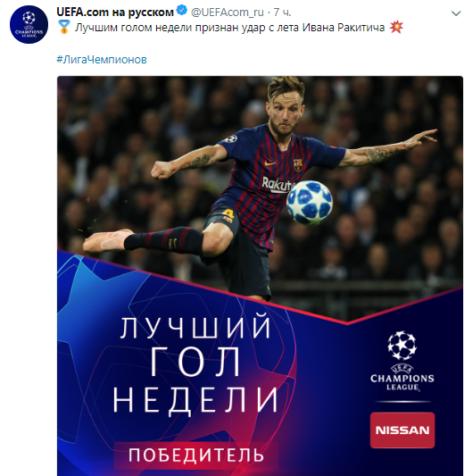
Task: Open the @UEFAcom_ru handle link
Action: coord(227,13)
